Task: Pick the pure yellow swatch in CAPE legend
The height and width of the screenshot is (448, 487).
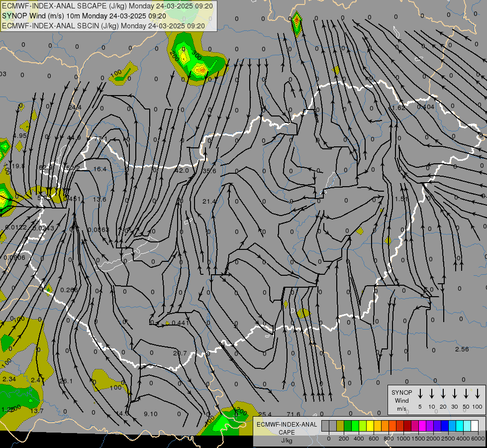Action: [370, 426]
